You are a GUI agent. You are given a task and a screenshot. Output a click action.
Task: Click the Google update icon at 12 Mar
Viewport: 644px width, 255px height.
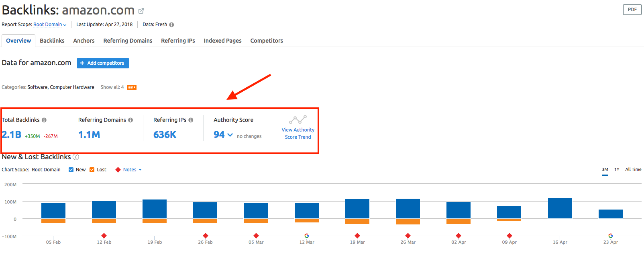[307, 236]
